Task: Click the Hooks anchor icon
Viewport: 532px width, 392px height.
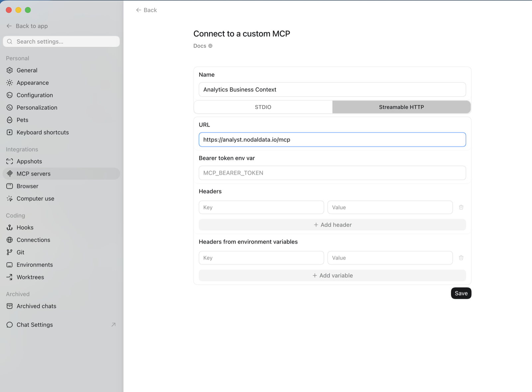Action: click(x=10, y=227)
